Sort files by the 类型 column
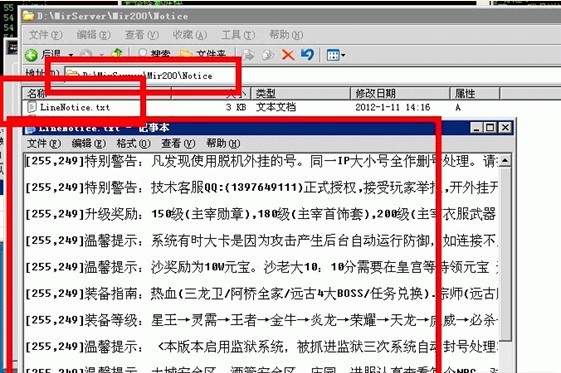 point(301,93)
